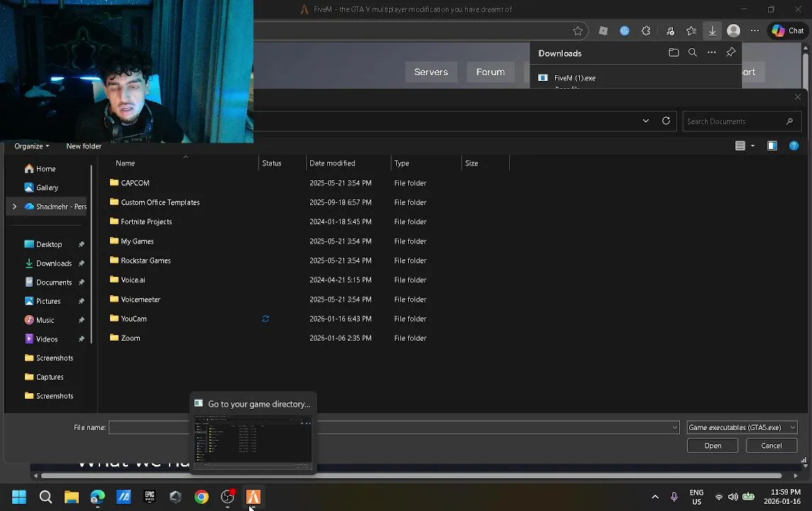Expand the address bar history dropdown
The image size is (812, 511).
[x=646, y=121]
